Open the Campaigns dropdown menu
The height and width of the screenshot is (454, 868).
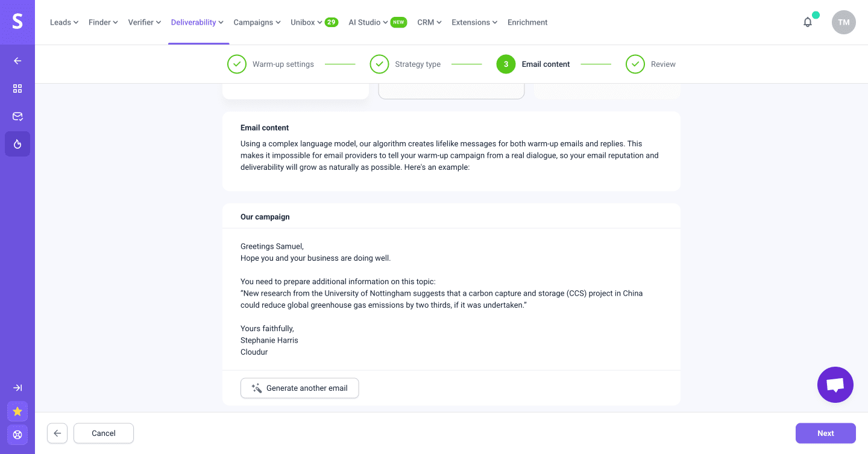(257, 22)
